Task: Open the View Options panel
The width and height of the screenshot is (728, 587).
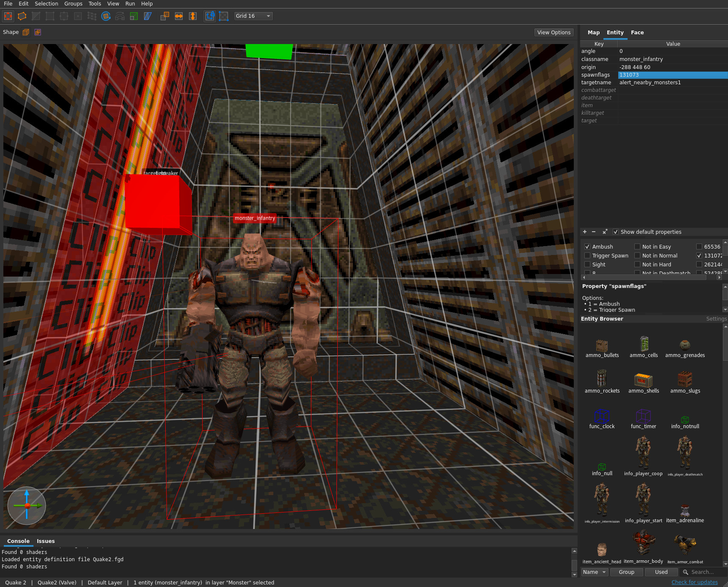Action: [x=554, y=32]
